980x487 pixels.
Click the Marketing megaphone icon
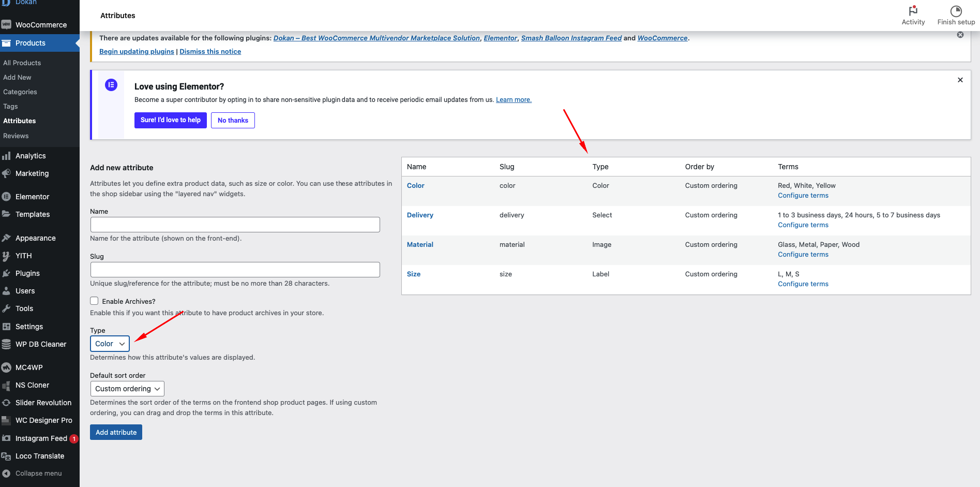[x=6, y=173]
